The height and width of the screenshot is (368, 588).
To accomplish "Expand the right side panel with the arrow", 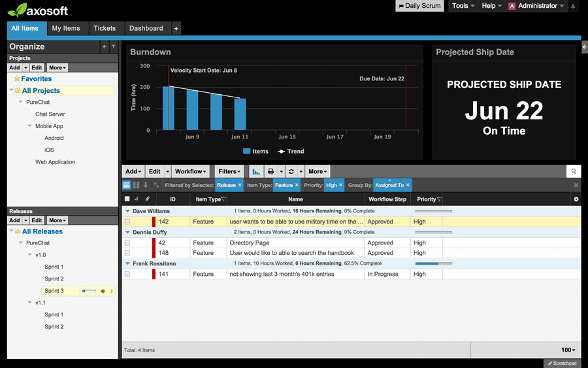I will point(584,47).
